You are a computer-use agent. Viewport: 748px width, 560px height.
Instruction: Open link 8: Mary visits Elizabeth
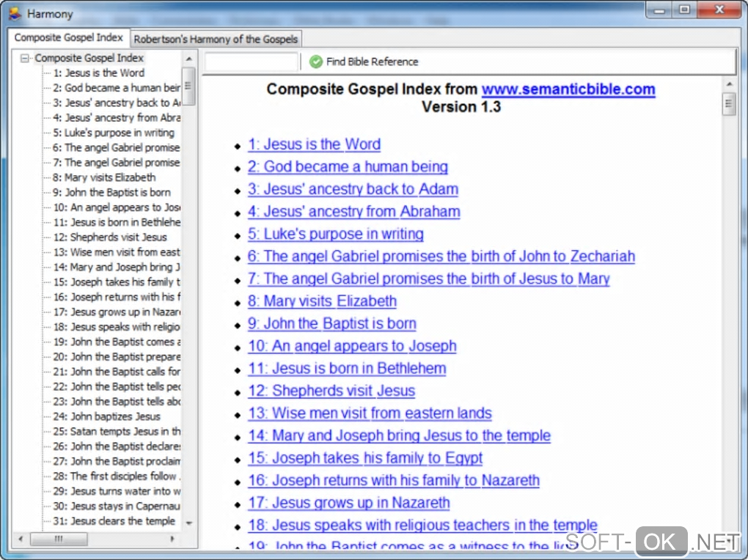pyautogui.click(x=322, y=301)
